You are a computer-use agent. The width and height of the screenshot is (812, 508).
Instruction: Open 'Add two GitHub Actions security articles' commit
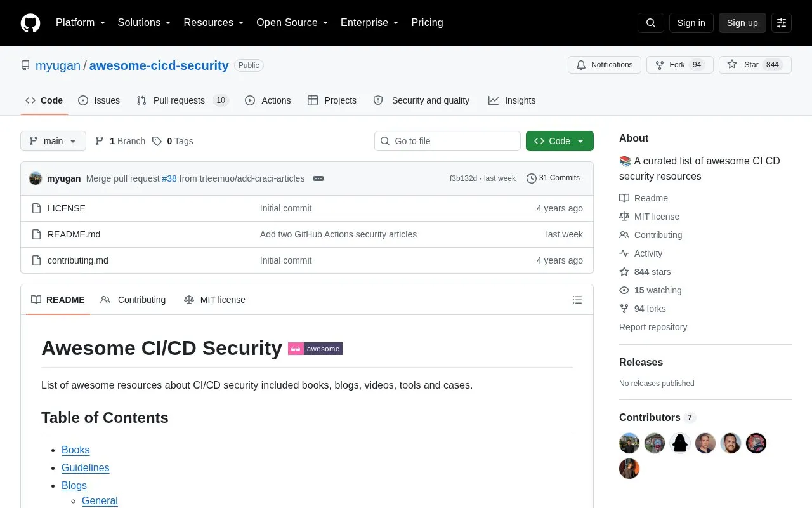pyautogui.click(x=338, y=234)
